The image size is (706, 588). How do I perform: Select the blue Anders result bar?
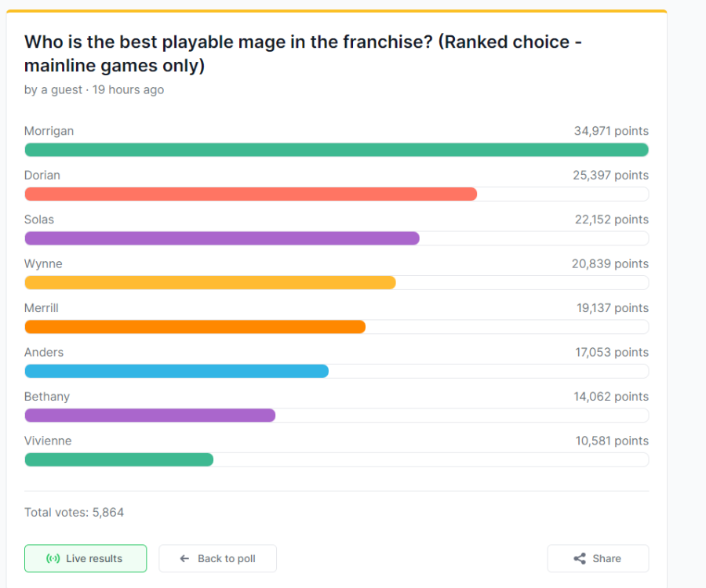pos(176,371)
